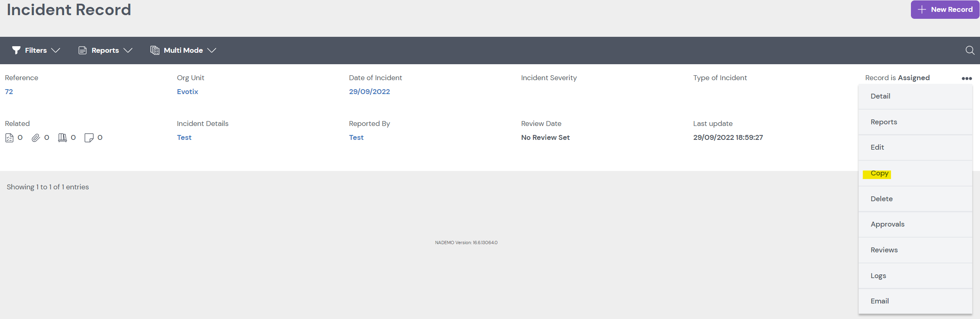This screenshot has height=319, width=980.
Task: Choose Email in the record menu
Action: [879, 301]
